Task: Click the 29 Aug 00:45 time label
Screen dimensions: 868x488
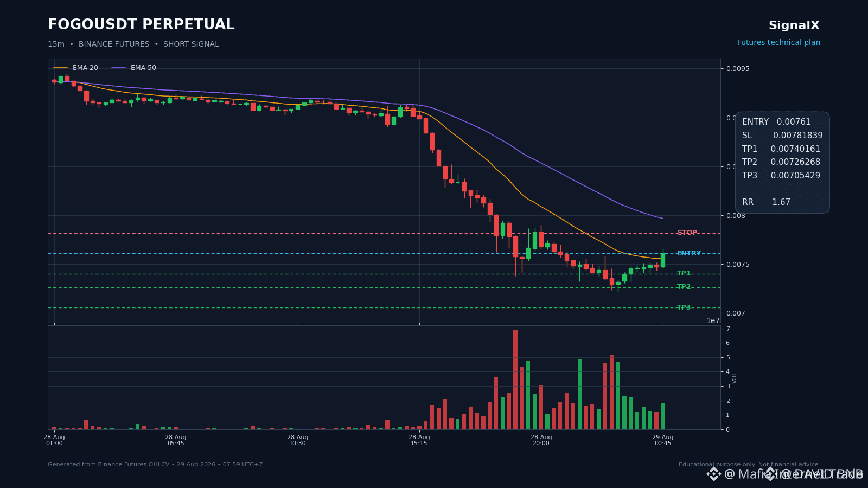Action: [x=663, y=440]
